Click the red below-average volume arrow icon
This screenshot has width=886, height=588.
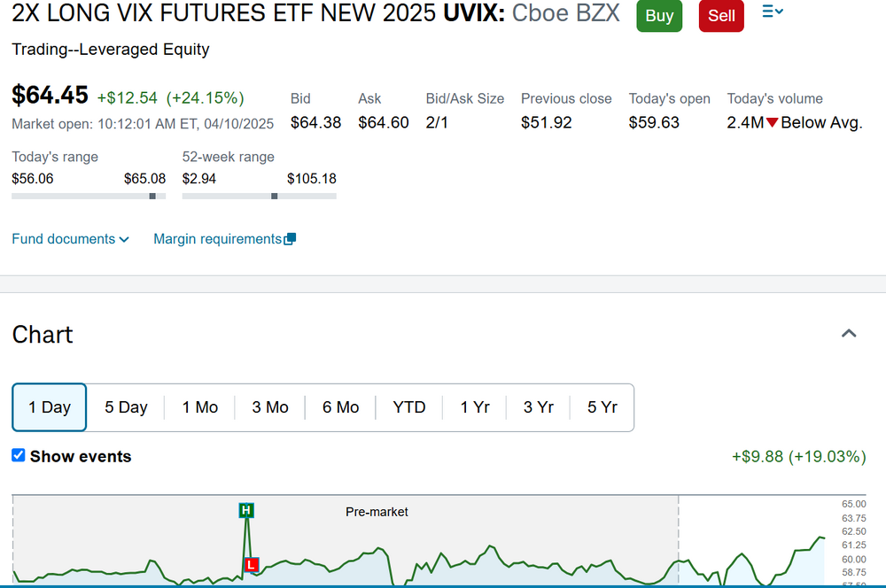pyautogui.click(x=773, y=123)
